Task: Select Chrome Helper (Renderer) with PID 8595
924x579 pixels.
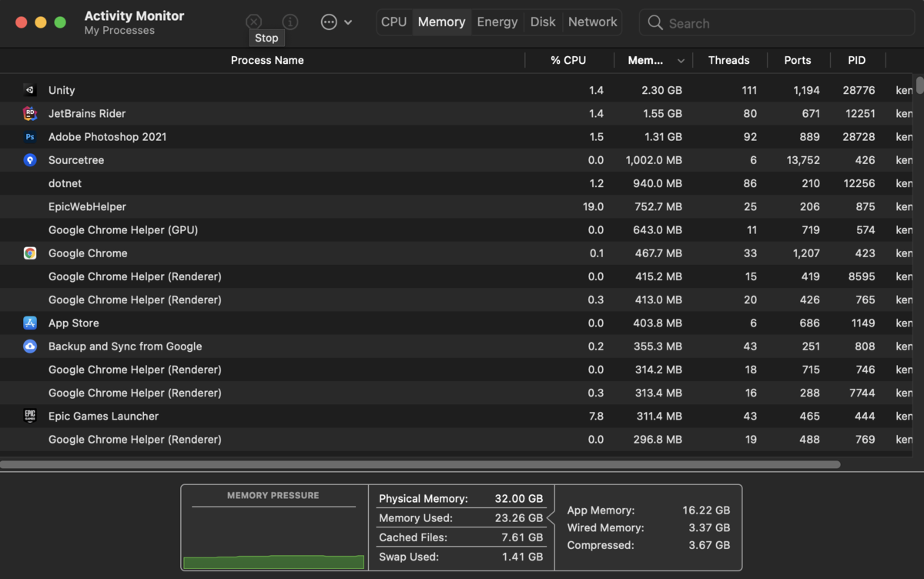Action: [458, 276]
